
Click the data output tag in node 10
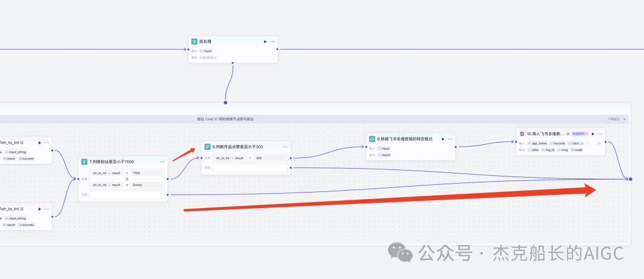pos(533,150)
